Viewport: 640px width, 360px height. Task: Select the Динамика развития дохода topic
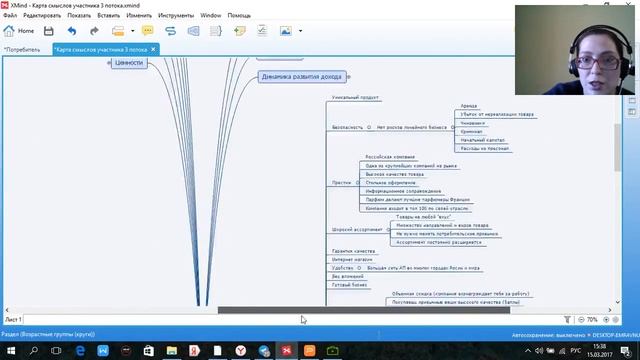coord(302,77)
